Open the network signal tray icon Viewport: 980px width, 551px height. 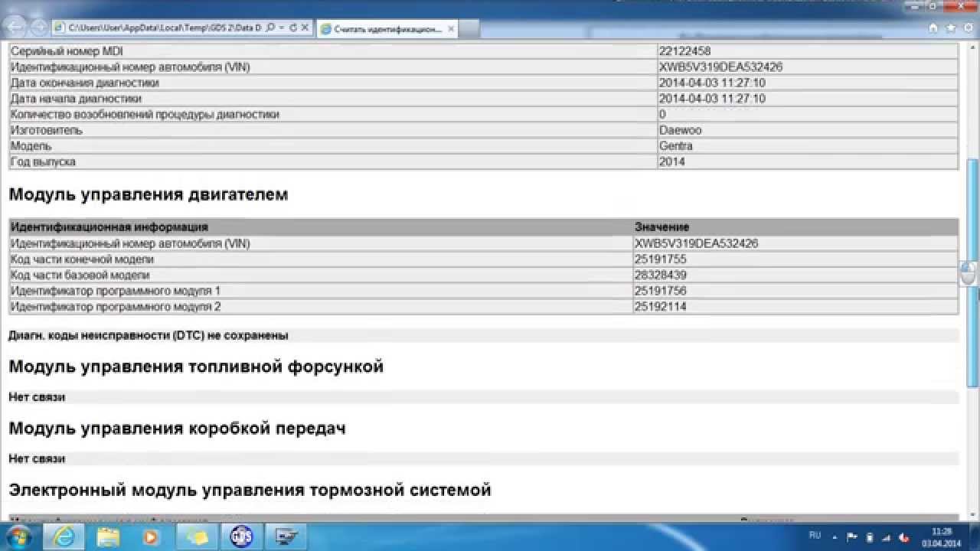[886, 536]
